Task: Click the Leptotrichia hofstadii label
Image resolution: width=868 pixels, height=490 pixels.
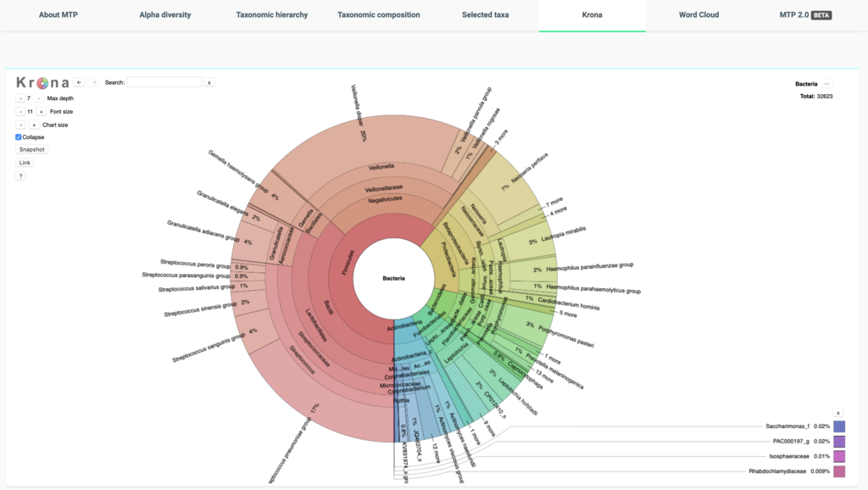Action: pyautogui.click(x=518, y=397)
